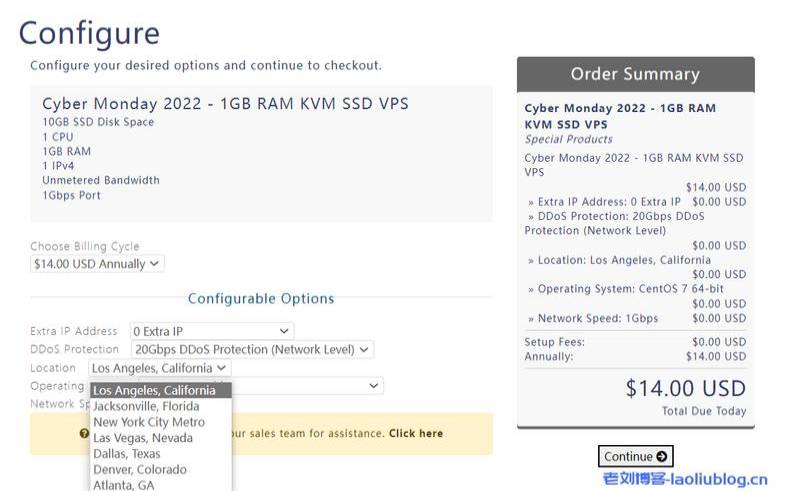This screenshot has height=491, width=786.
Task: Pick Las Vegas, Nevada location
Action: (x=143, y=438)
